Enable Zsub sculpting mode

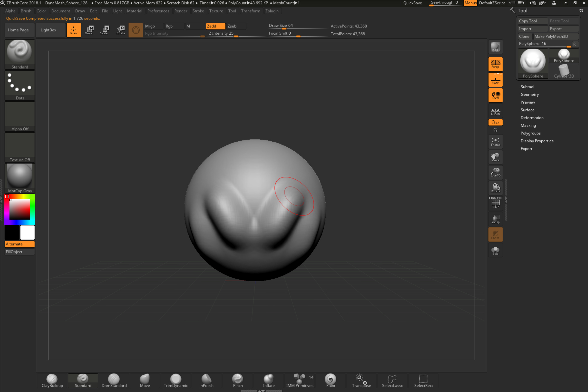(x=236, y=26)
